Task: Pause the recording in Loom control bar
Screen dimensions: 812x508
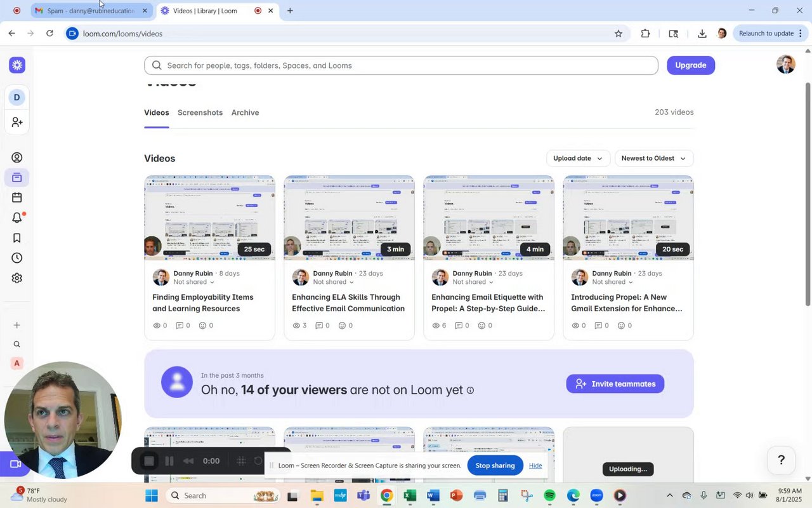Action: point(169,461)
